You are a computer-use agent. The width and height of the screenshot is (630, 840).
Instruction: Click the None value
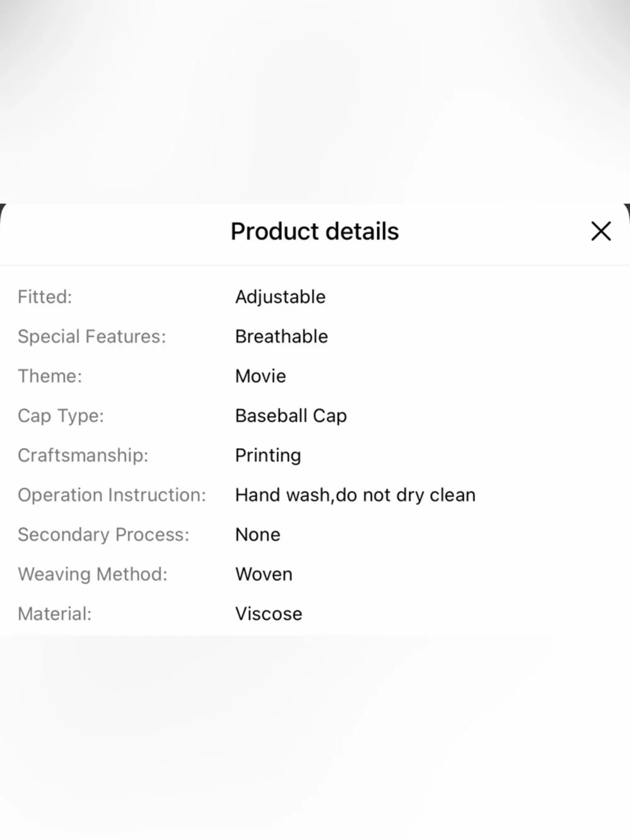[257, 535]
